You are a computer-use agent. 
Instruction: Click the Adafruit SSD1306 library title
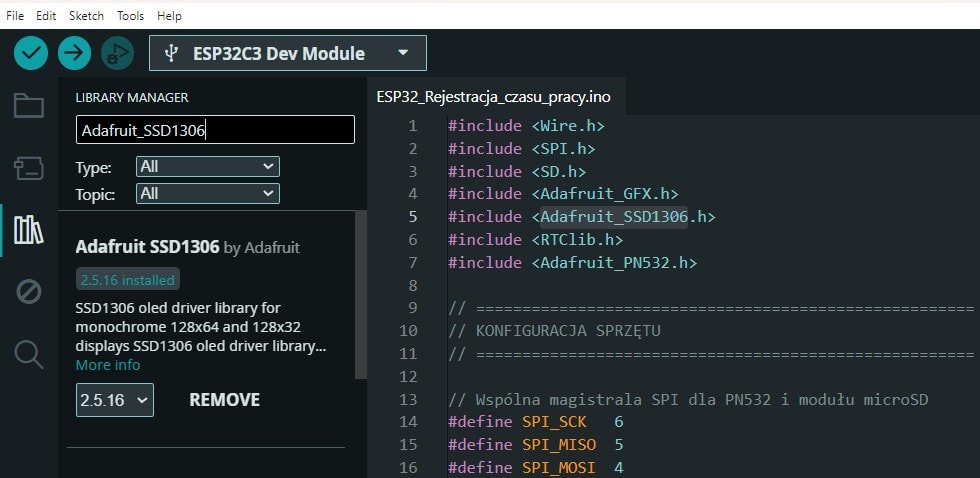[148, 247]
